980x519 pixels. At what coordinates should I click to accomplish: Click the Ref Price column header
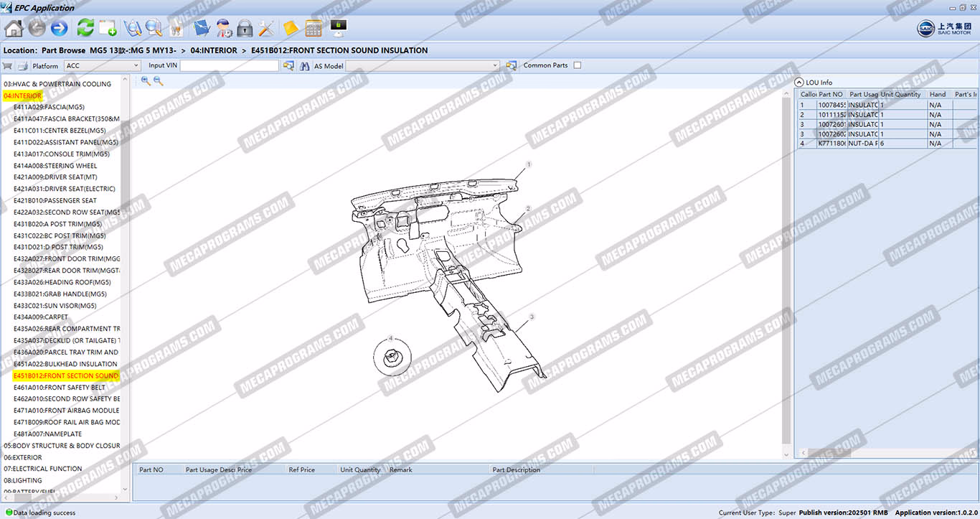pyautogui.click(x=301, y=469)
